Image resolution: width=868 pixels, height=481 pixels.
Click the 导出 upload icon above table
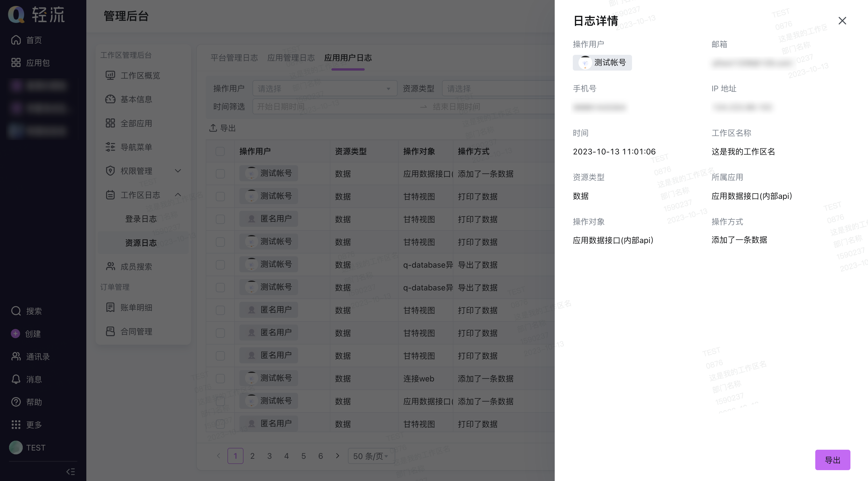coord(213,128)
